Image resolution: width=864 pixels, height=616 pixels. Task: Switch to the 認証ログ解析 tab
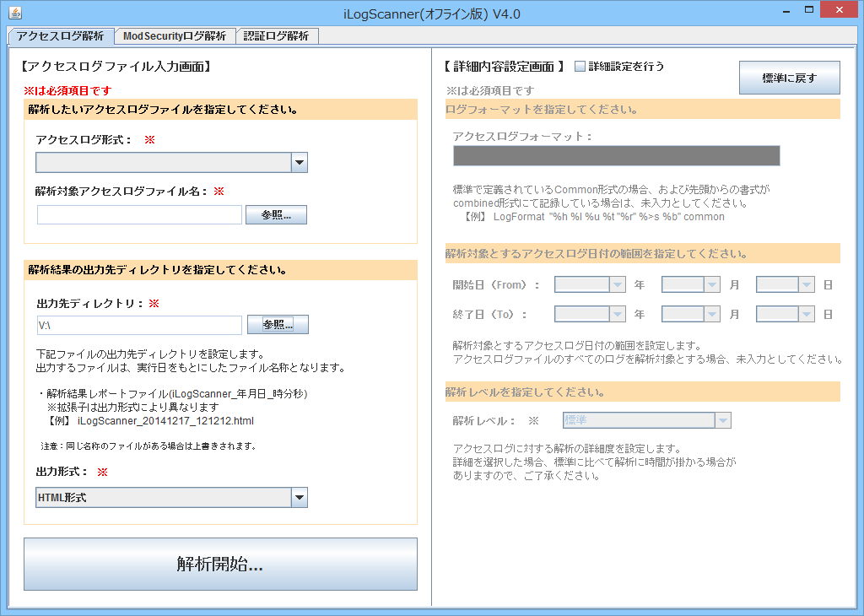tap(276, 36)
